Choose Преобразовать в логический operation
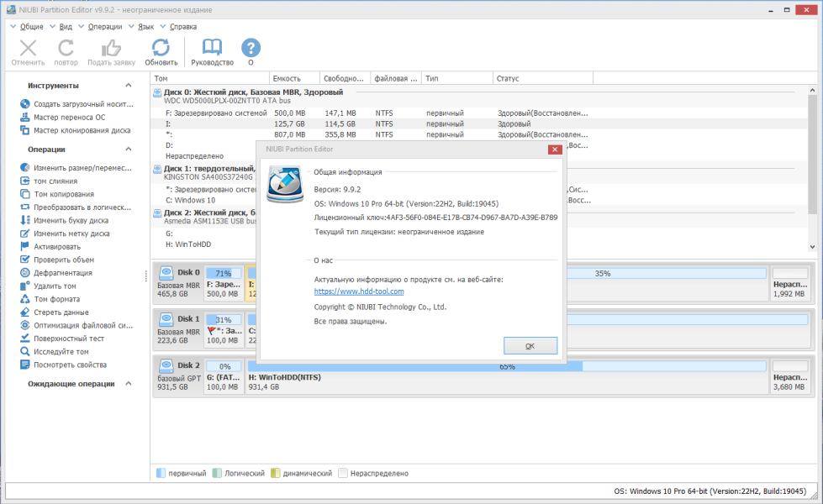Screen dimensions: 823x504 tap(76, 207)
